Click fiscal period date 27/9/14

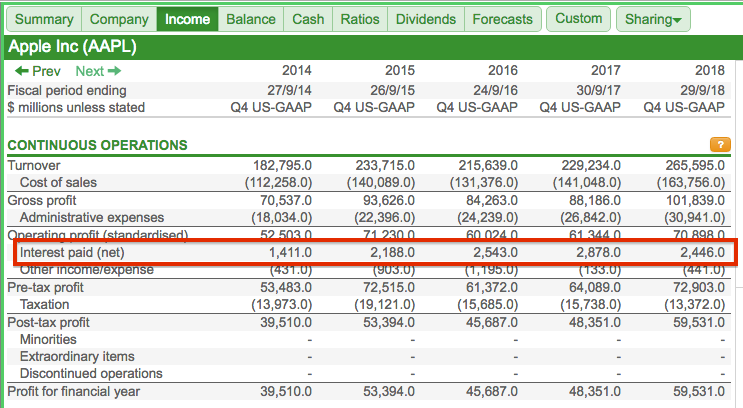pyautogui.click(x=290, y=91)
